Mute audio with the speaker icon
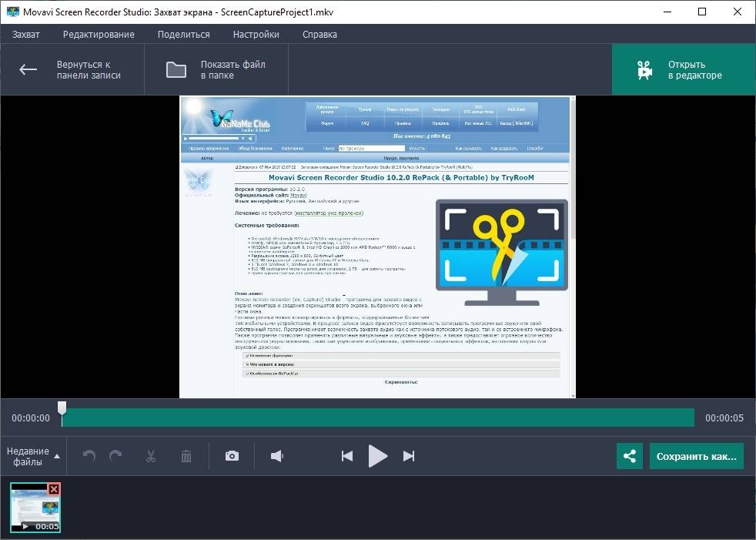 tap(276, 455)
